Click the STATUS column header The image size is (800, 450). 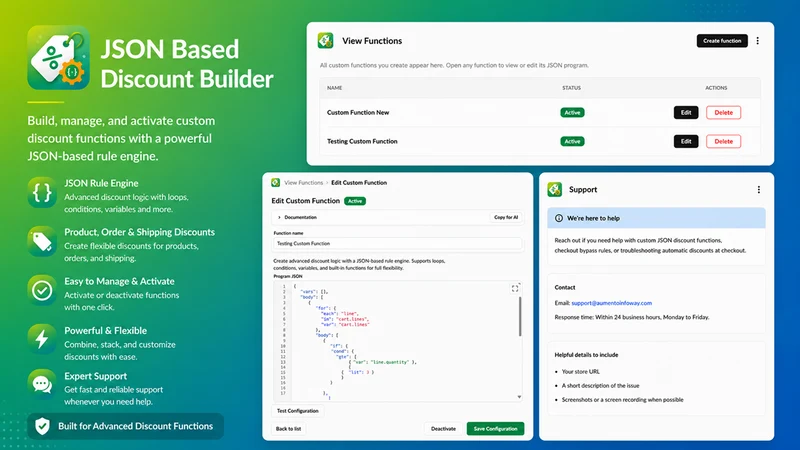tap(571, 88)
